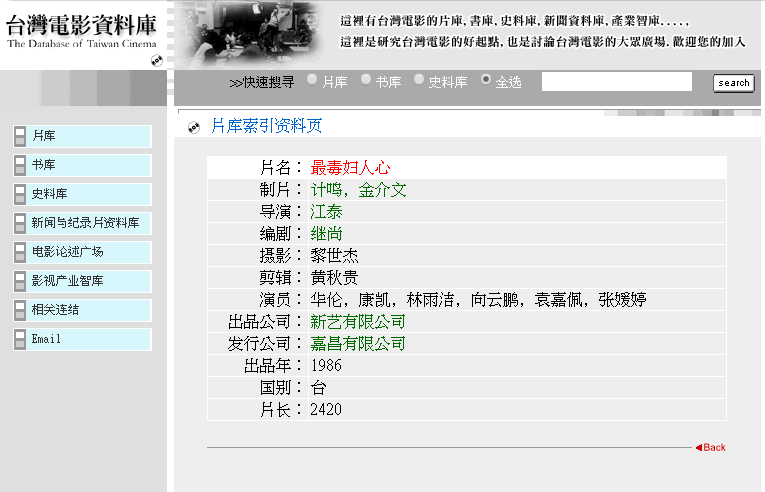Screen dimensions: 765x492
Task: Click the icon beside 书库 in sidebar
Action: 20,165
